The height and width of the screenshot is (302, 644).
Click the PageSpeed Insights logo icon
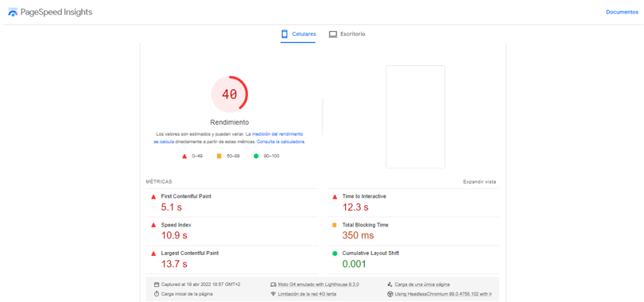point(13,12)
